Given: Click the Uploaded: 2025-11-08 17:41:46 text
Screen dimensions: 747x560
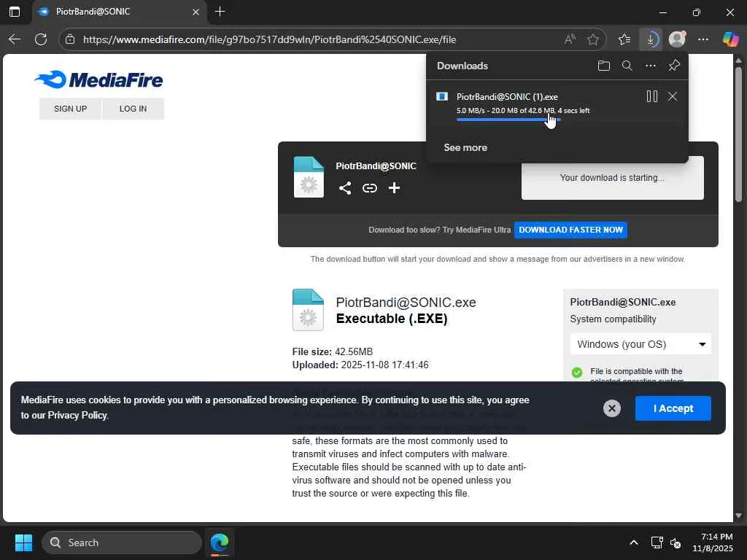Looking at the screenshot, I should (x=360, y=365).
